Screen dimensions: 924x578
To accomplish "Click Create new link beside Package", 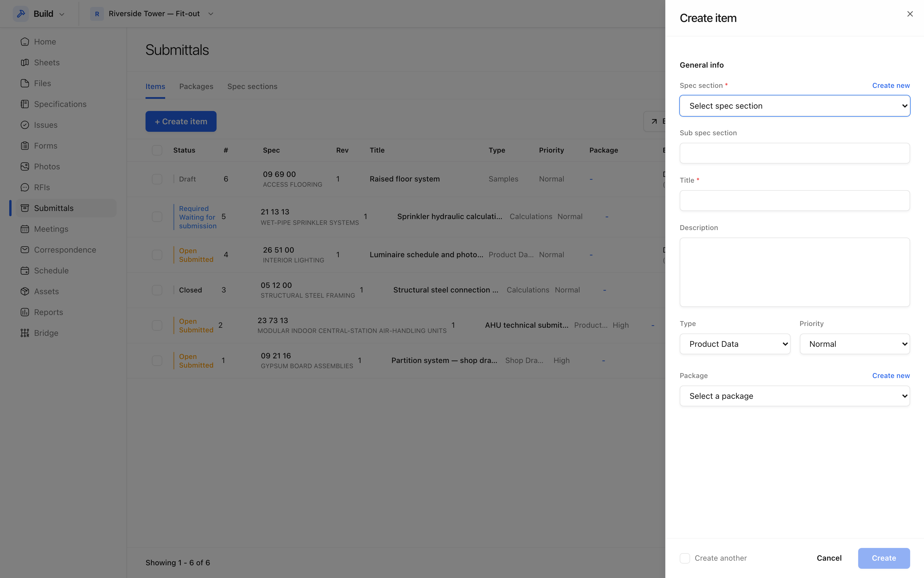I will (891, 375).
